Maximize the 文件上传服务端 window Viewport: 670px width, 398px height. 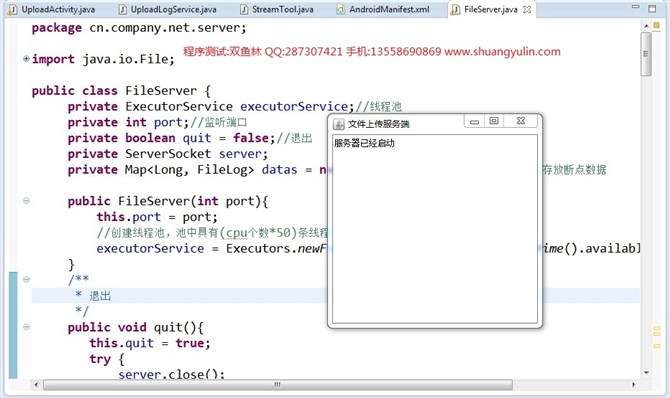[x=494, y=121]
